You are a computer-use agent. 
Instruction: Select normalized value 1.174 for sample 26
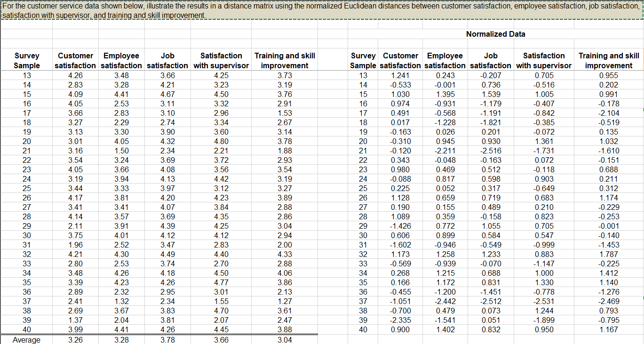tap(609, 198)
